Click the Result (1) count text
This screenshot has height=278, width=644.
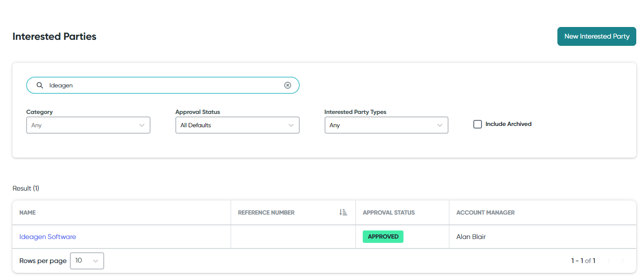(26, 188)
